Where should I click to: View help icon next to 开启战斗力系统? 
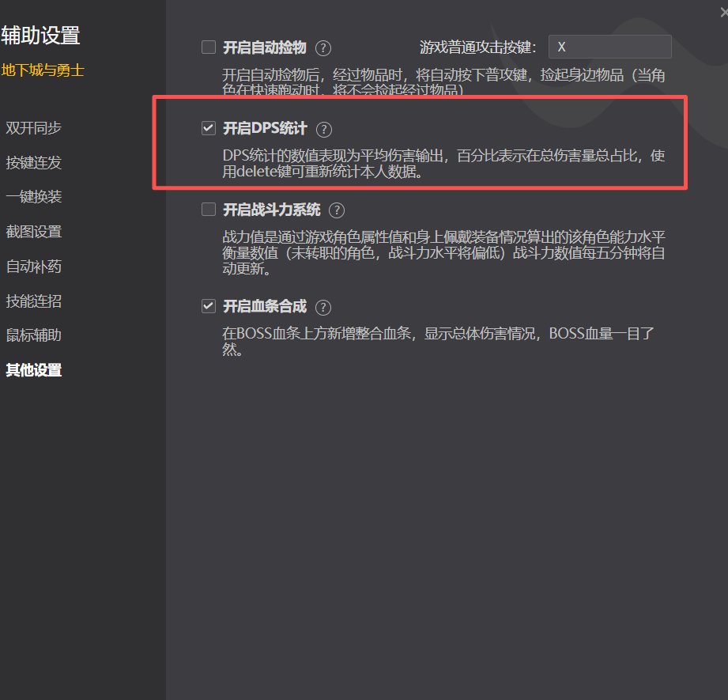click(336, 210)
